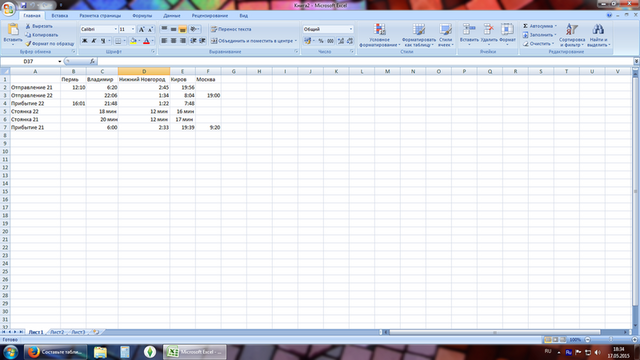Expand the font size dropdown showing 11

pyautogui.click(x=127, y=29)
